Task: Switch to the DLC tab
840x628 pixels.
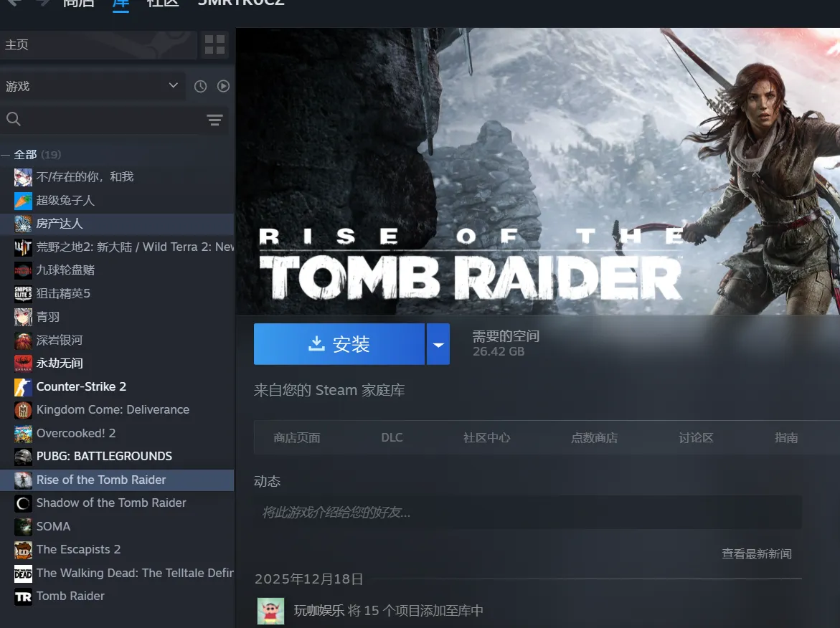Action: coord(392,438)
